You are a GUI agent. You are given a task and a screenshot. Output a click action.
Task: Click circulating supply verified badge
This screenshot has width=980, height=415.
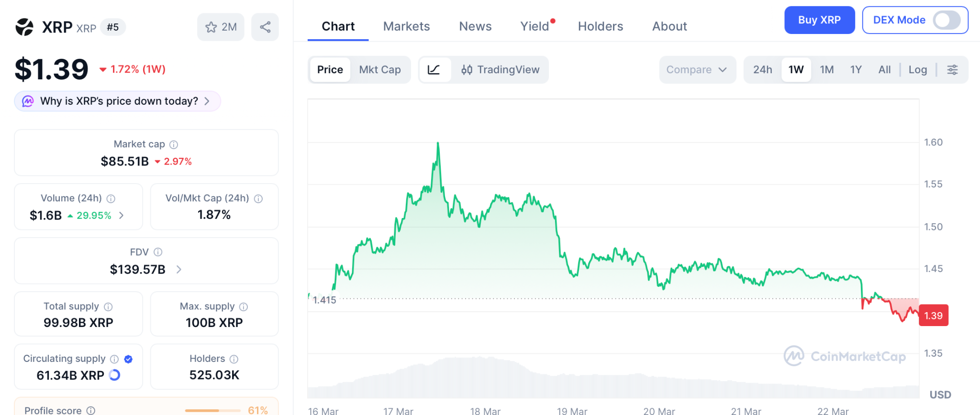[x=128, y=359]
